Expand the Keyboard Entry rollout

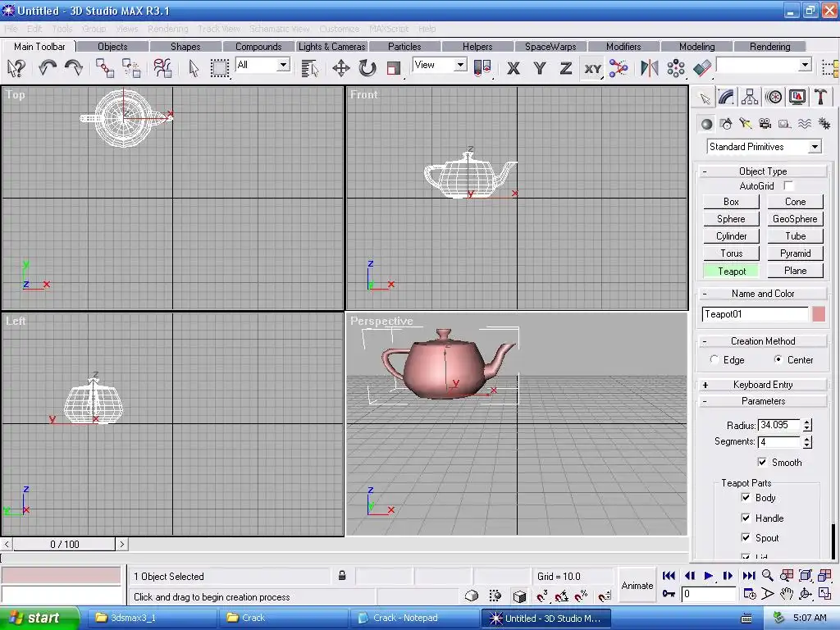763,385
